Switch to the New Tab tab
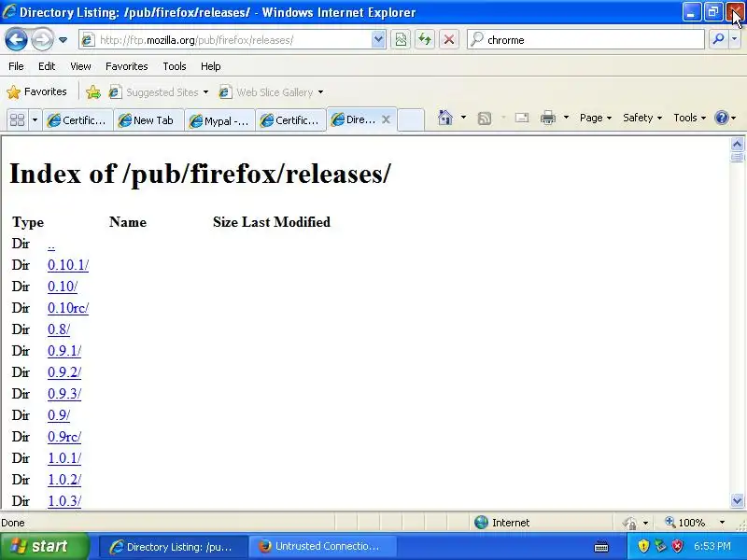747x560 pixels. coord(148,120)
